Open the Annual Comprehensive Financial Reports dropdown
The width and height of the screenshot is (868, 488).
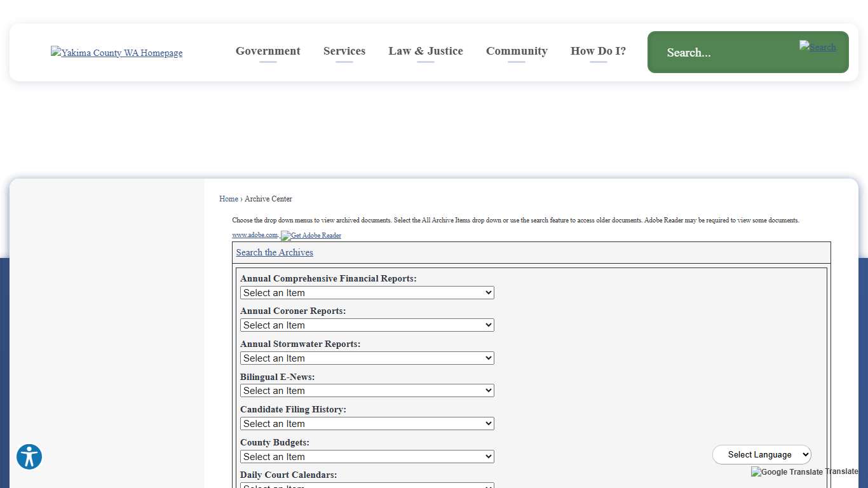pyautogui.click(x=367, y=293)
